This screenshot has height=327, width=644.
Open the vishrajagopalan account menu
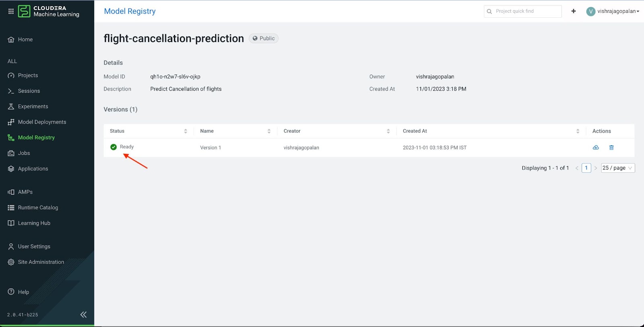coord(613,11)
